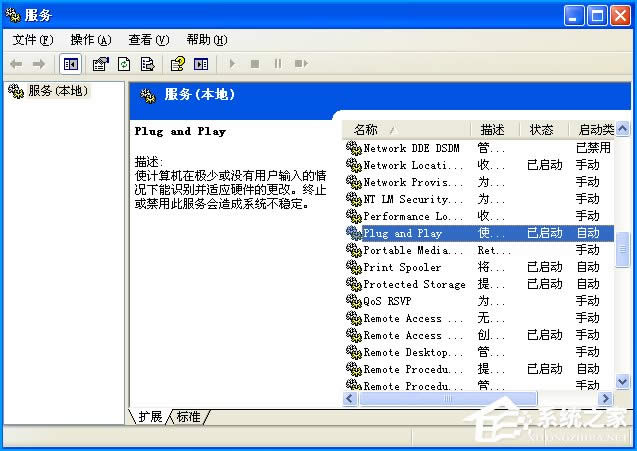637x451 pixels.
Task: Open the 查看(V) menu
Action: [x=148, y=40]
